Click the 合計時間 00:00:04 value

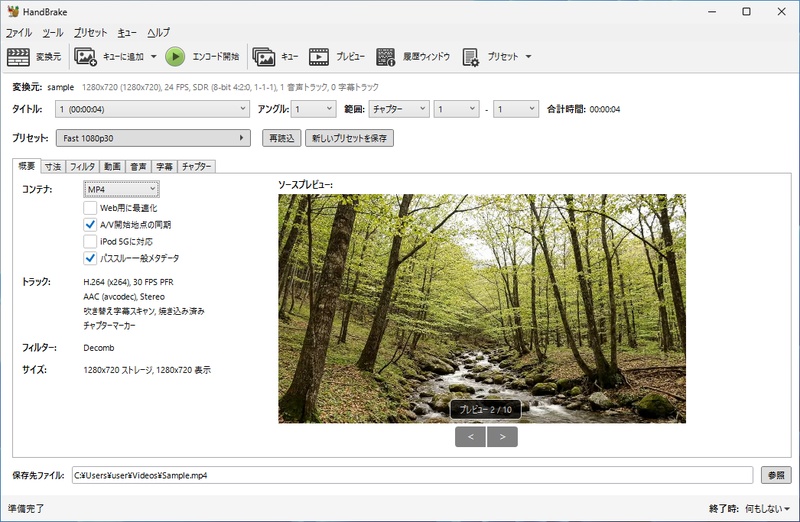605,109
